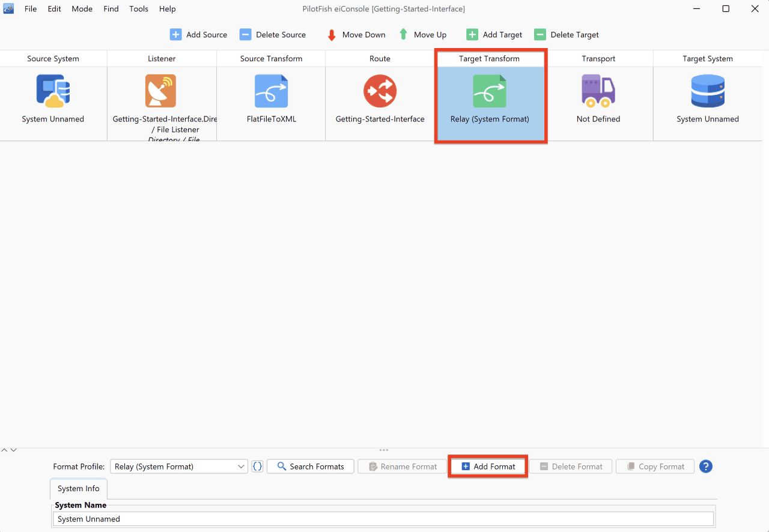Image resolution: width=769 pixels, height=532 pixels.
Task: Open the Mode menu
Action: click(82, 9)
